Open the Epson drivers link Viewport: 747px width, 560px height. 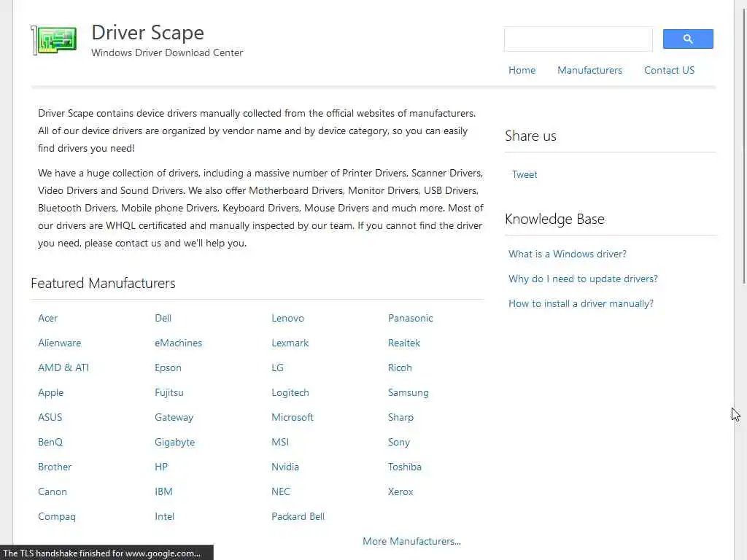[x=168, y=368]
